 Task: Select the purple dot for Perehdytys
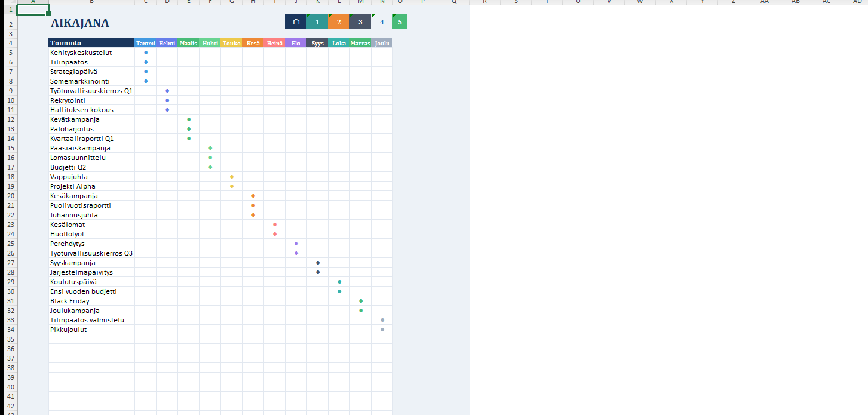coord(296,244)
